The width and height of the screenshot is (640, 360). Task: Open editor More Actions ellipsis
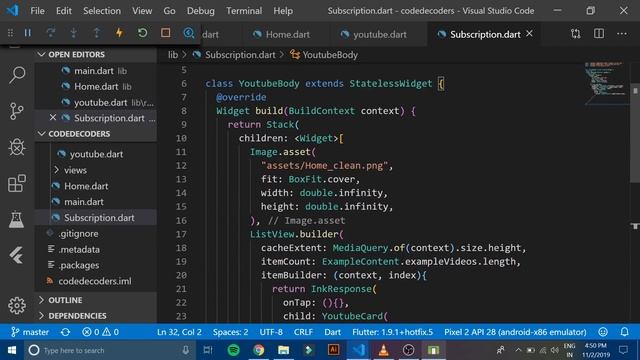(x=622, y=34)
